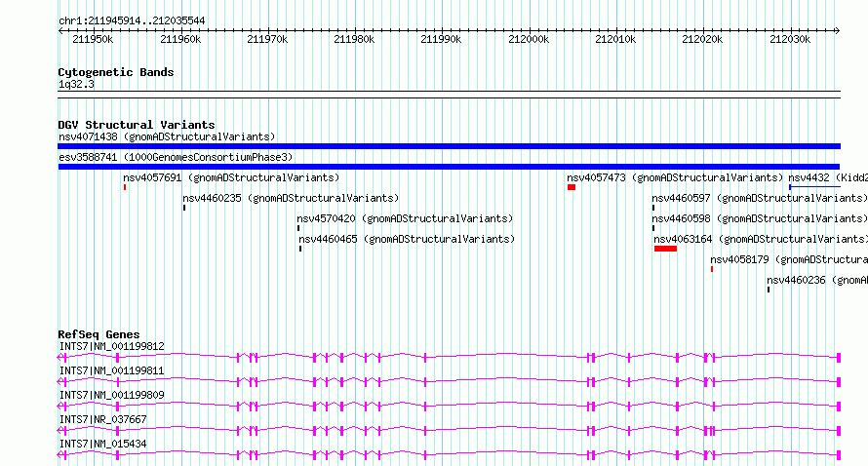
Task: Open the nsv4460597 variant label
Action: 760,198
